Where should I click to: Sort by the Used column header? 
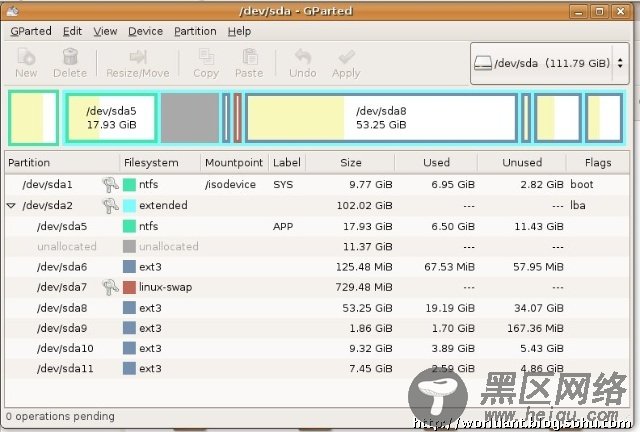click(x=436, y=163)
